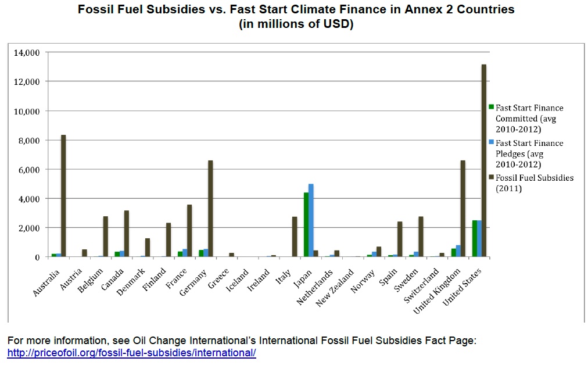Click the Germany fossil fuel subsidies bar
This screenshot has width=588, height=365.
[x=210, y=209]
